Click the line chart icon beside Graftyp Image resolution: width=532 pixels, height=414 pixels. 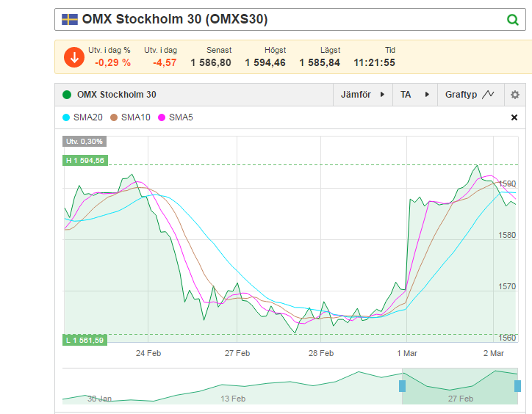point(488,94)
